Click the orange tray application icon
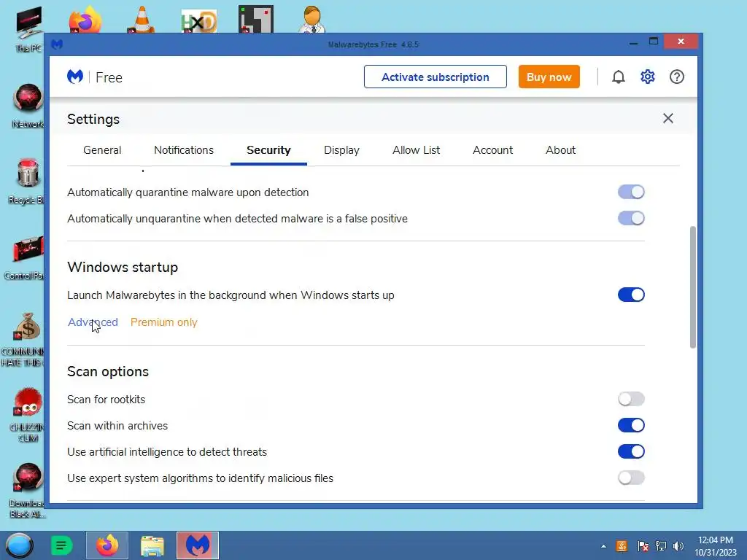 coord(622,546)
